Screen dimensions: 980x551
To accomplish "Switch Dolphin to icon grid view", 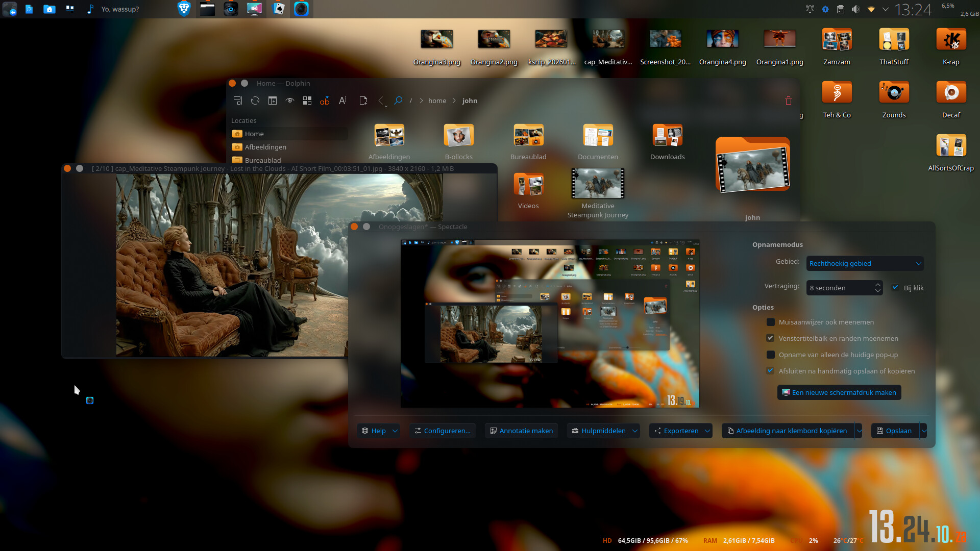I will coord(307,101).
